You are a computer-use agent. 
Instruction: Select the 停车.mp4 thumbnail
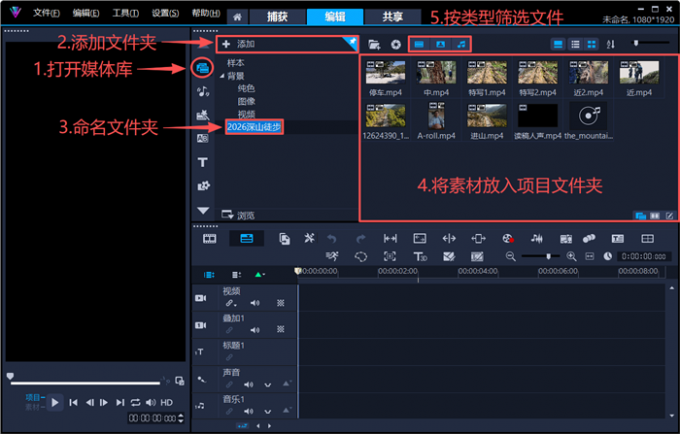pos(386,72)
